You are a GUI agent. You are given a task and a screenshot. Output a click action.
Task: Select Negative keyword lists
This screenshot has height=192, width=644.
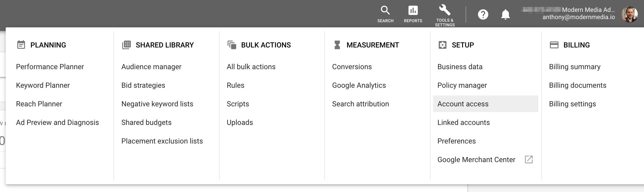click(x=157, y=104)
